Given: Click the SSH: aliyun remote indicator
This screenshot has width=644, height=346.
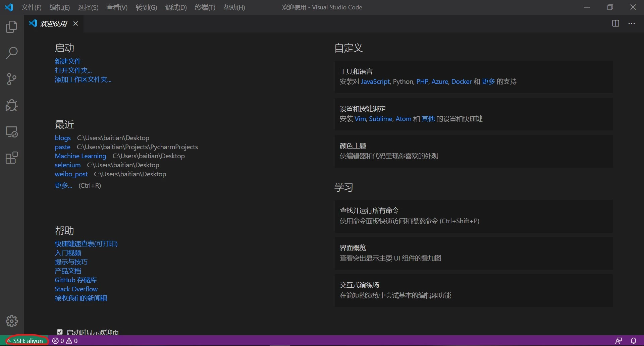Looking at the screenshot, I should click(25, 341).
